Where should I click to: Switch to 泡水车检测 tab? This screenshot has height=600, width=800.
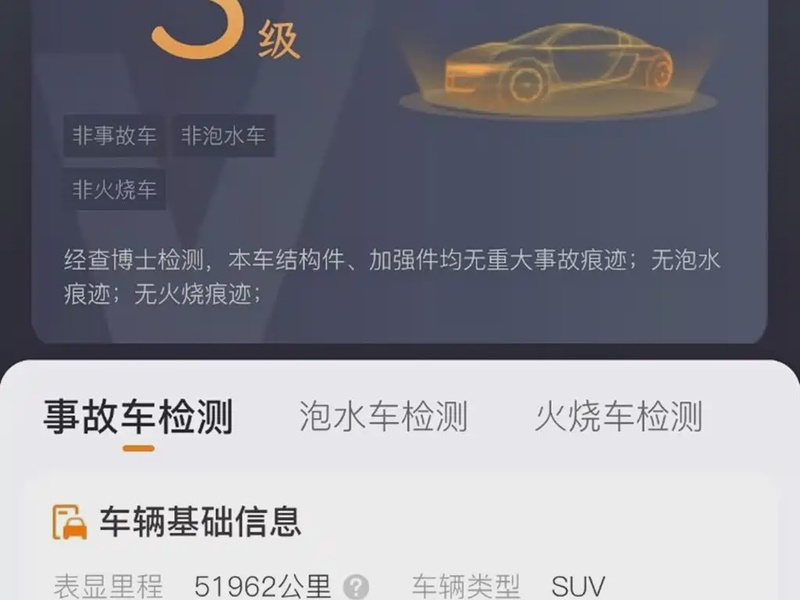point(383,416)
